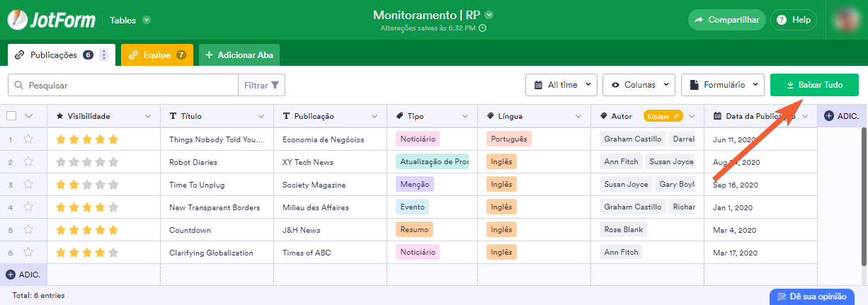Click the Pesquisar search field
The height and width of the screenshot is (305, 868).
click(x=127, y=85)
